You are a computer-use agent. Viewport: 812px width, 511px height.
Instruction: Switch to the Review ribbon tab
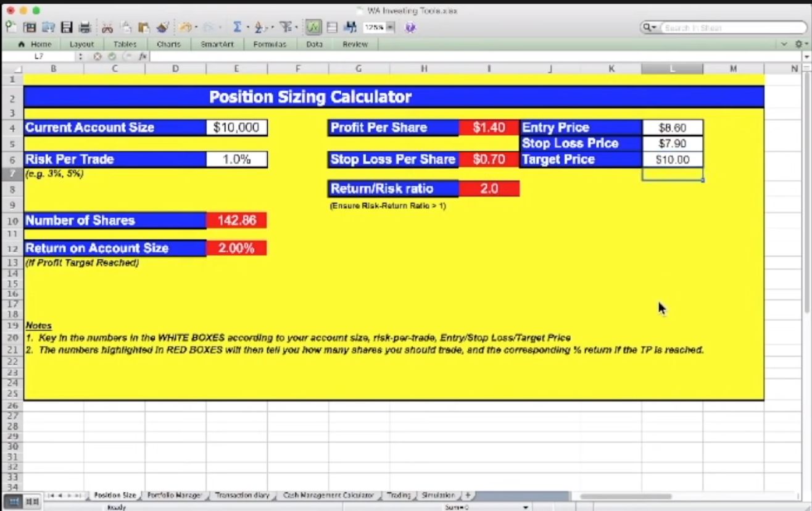pos(355,44)
